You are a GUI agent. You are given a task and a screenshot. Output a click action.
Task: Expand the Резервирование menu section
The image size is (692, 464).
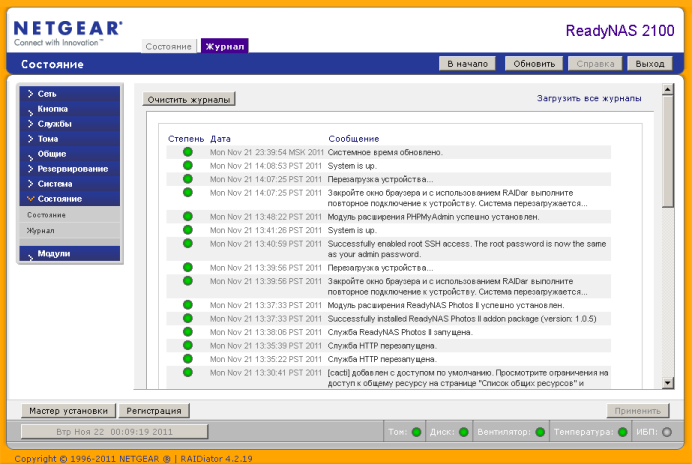[70, 169]
